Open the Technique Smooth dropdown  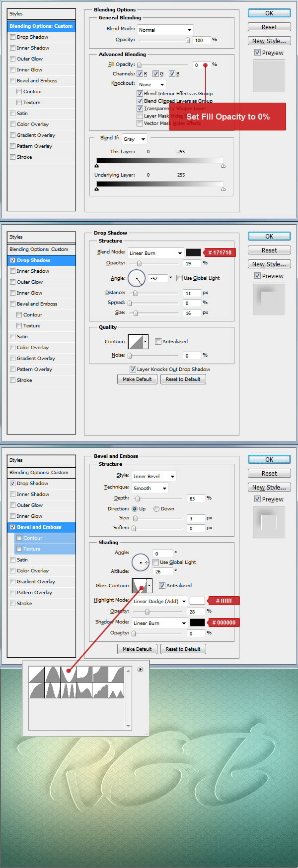[x=150, y=488]
